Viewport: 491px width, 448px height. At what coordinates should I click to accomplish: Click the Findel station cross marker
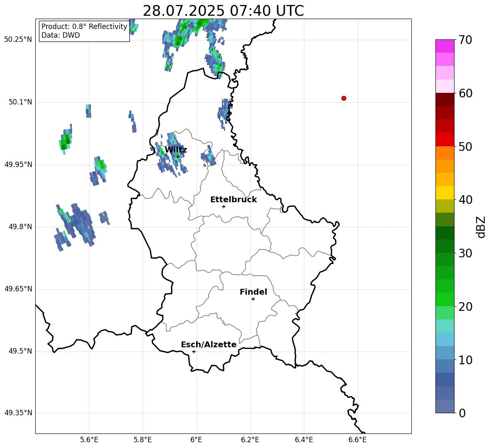(253, 299)
